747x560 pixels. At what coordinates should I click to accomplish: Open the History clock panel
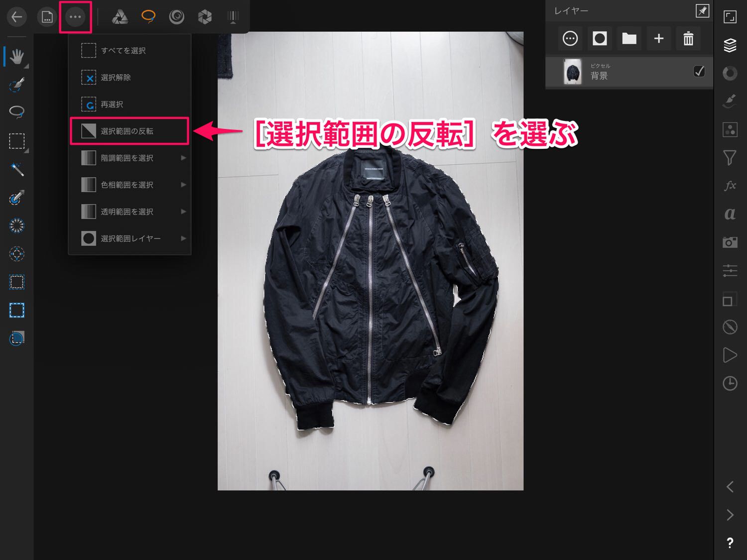point(730,383)
